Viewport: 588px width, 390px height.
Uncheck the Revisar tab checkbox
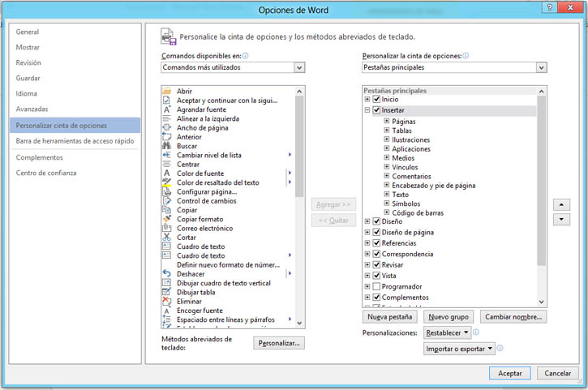pyautogui.click(x=376, y=265)
